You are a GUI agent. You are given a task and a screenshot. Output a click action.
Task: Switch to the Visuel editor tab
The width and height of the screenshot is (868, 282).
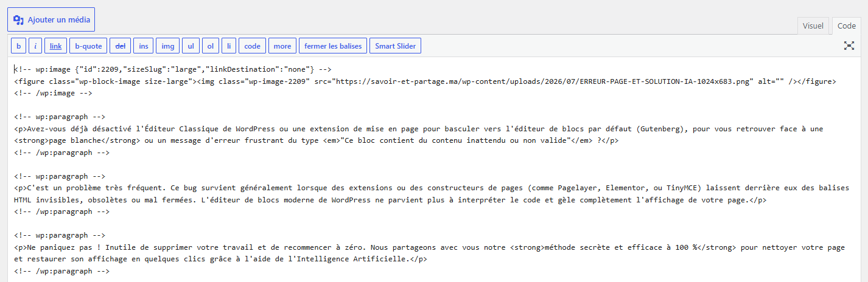point(813,26)
